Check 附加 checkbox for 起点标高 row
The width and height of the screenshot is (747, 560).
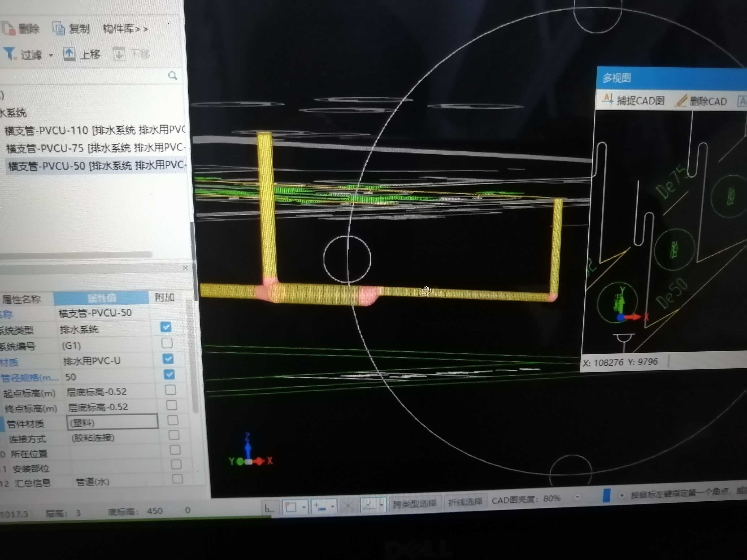tap(170, 390)
